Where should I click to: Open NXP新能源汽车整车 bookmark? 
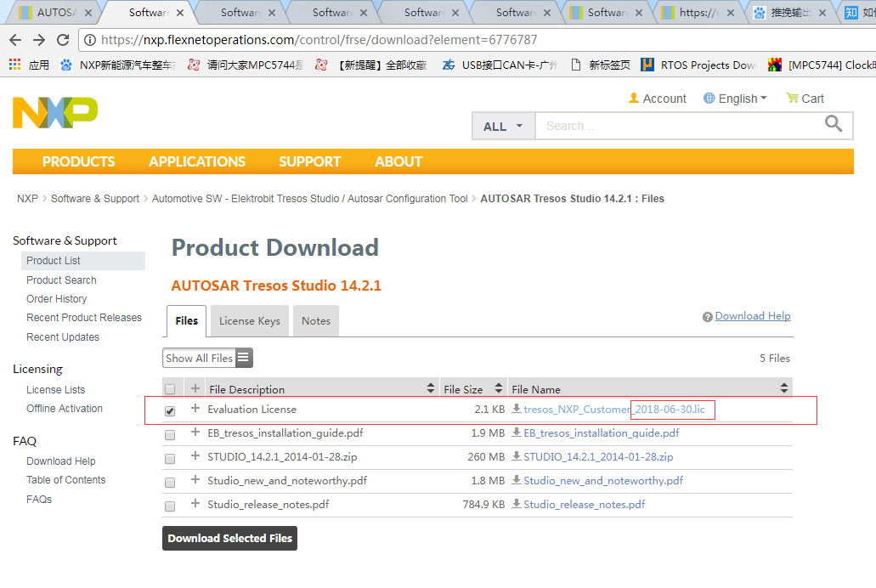coord(118,65)
